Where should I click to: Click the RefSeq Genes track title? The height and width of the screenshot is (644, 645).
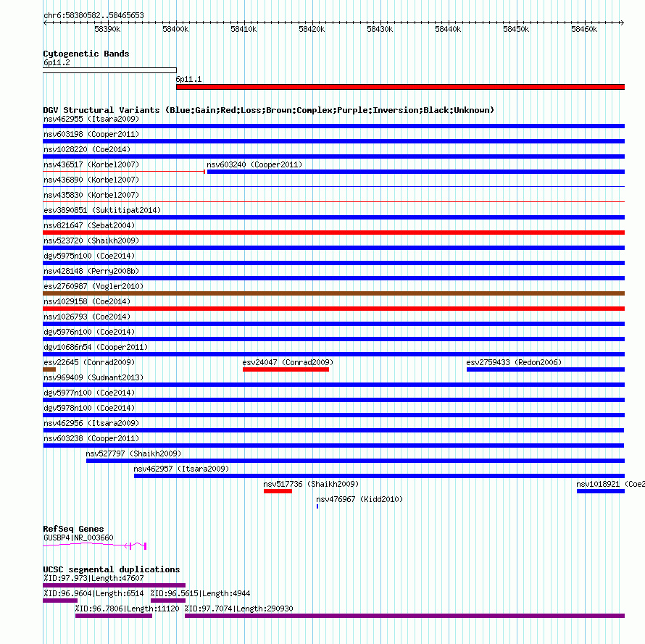click(x=73, y=529)
